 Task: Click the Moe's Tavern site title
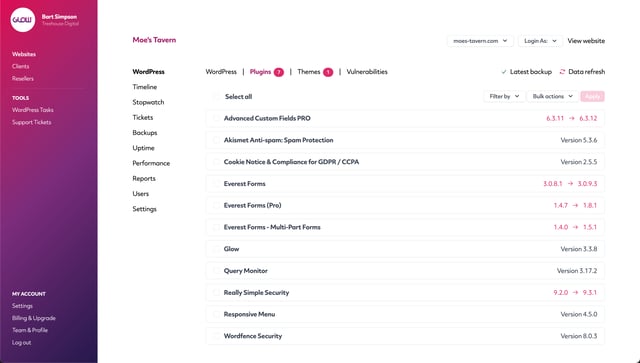click(x=154, y=40)
